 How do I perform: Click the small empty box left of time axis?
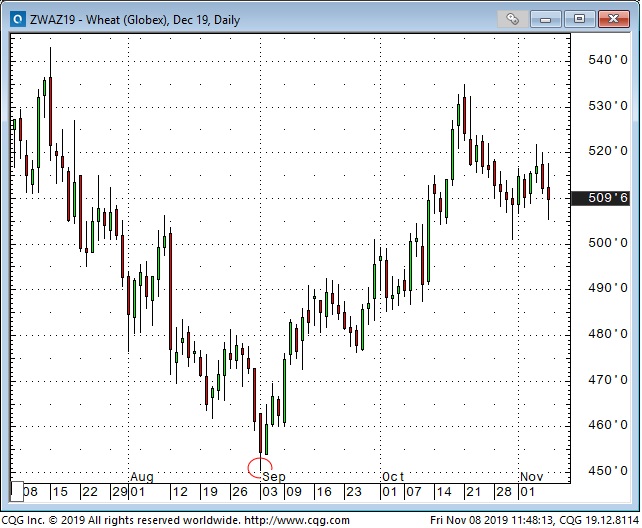(17, 492)
